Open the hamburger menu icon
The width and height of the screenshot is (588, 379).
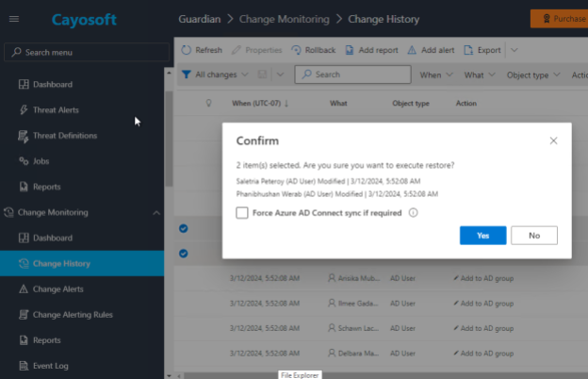[14, 19]
